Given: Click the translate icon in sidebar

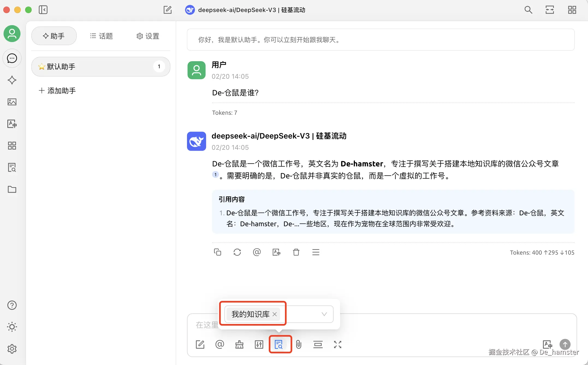Looking at the screenshot, I should [12, 124].
